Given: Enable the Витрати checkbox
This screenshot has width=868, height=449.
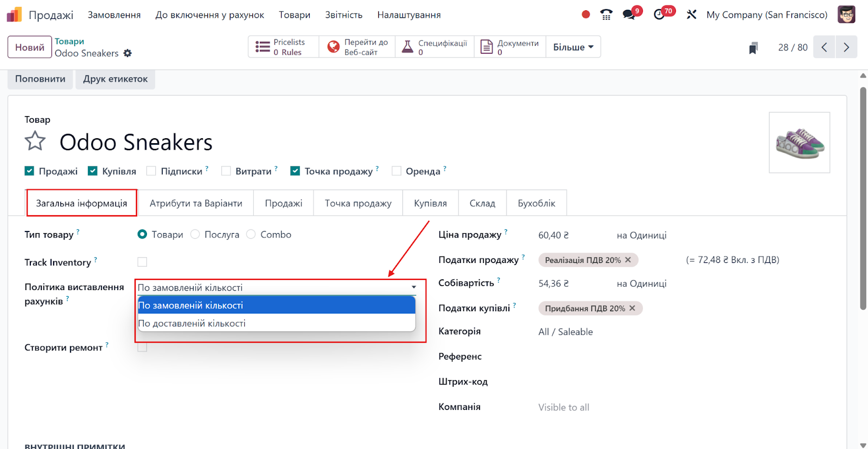Looking at the screenshot, I should [226, 171].
